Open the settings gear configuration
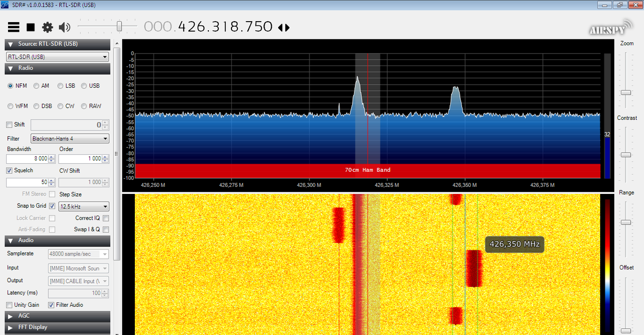This screenshot has height=335, width=644. point(47,27)
